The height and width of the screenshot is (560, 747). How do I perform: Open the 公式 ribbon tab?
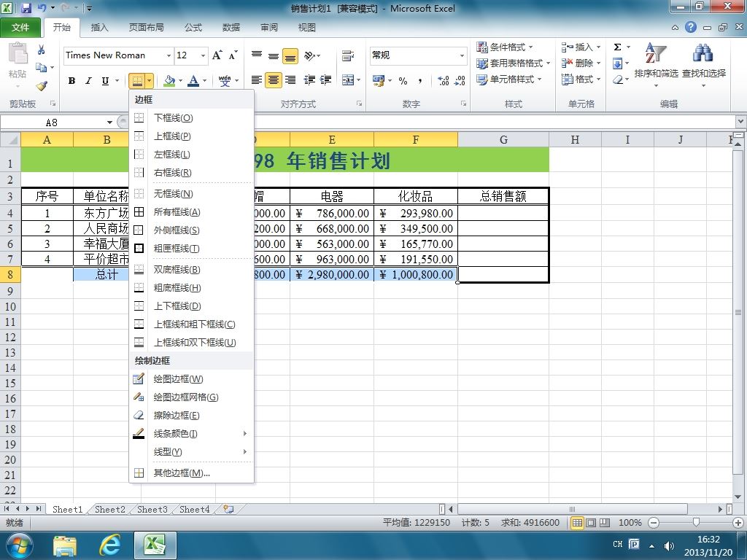click(193, 28)
